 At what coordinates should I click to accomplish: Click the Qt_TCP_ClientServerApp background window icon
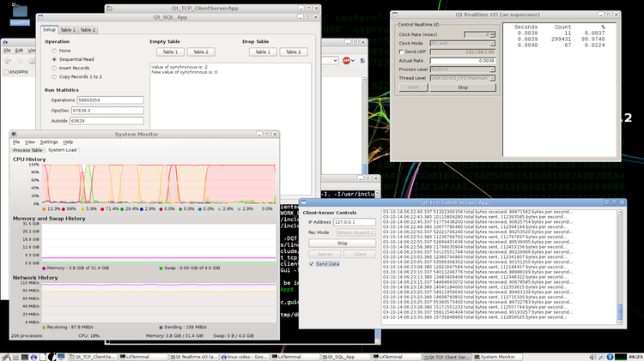pyautogui.click(x=110, y=9)
